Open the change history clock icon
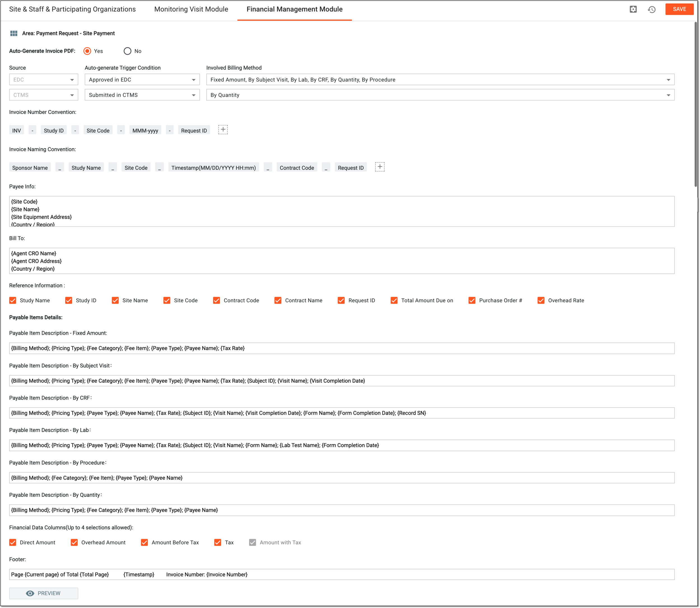The image size is (700, 608). (652, 9)
